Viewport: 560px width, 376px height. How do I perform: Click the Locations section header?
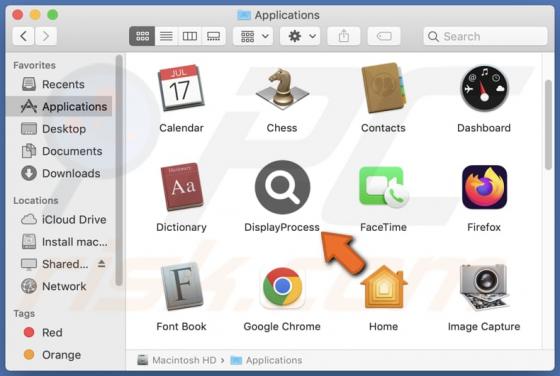pos(35,200)
